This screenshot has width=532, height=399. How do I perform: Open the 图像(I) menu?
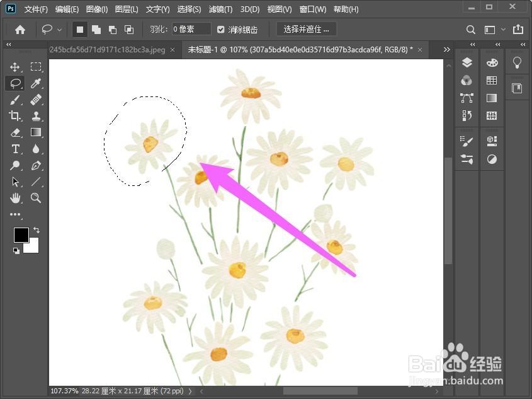(97, 9)
